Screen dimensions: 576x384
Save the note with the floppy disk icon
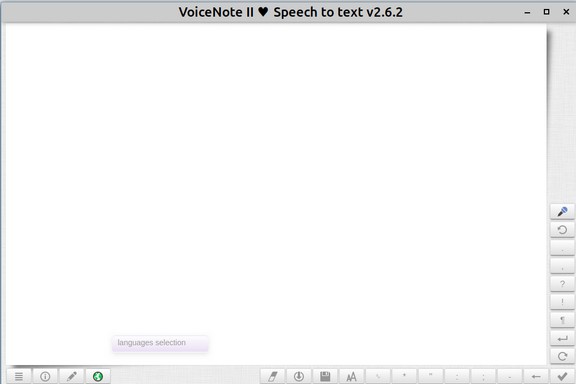tap(325, 376)
